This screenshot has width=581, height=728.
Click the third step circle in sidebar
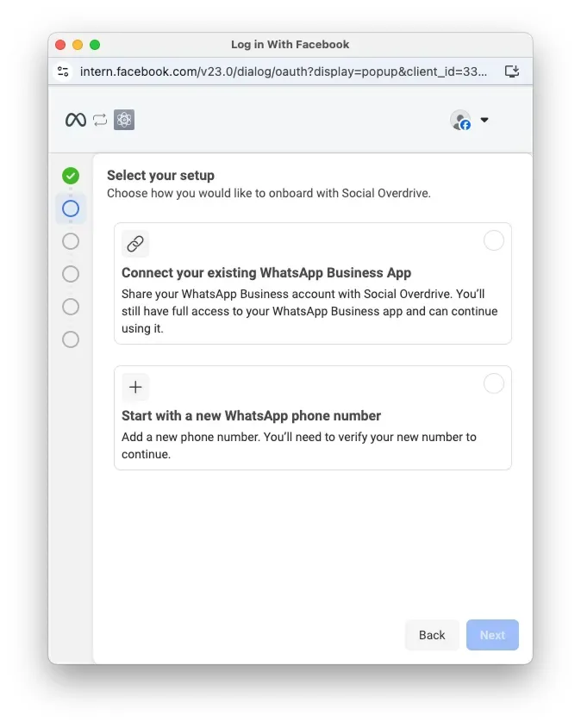(x=71, y=241)
